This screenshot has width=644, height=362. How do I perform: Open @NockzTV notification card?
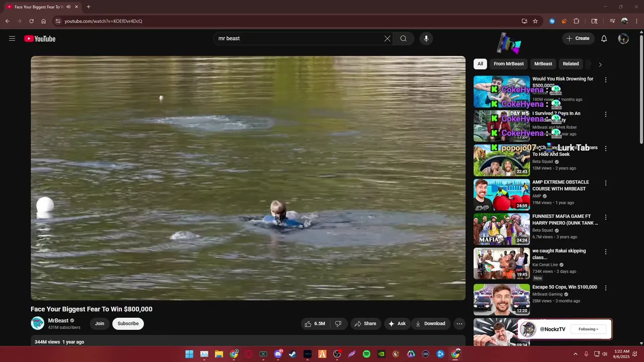click(565, 329)
